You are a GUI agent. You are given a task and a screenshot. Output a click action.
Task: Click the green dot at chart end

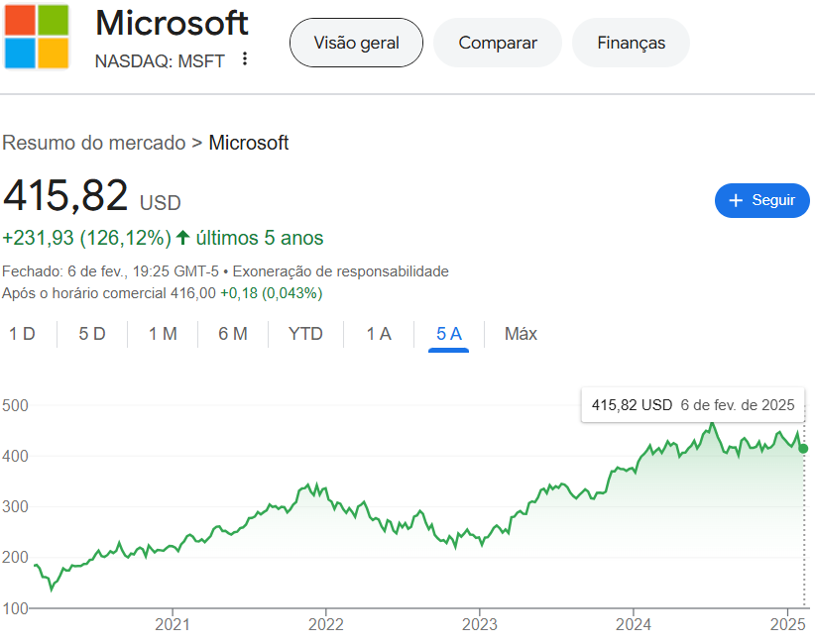pos(803,449)
